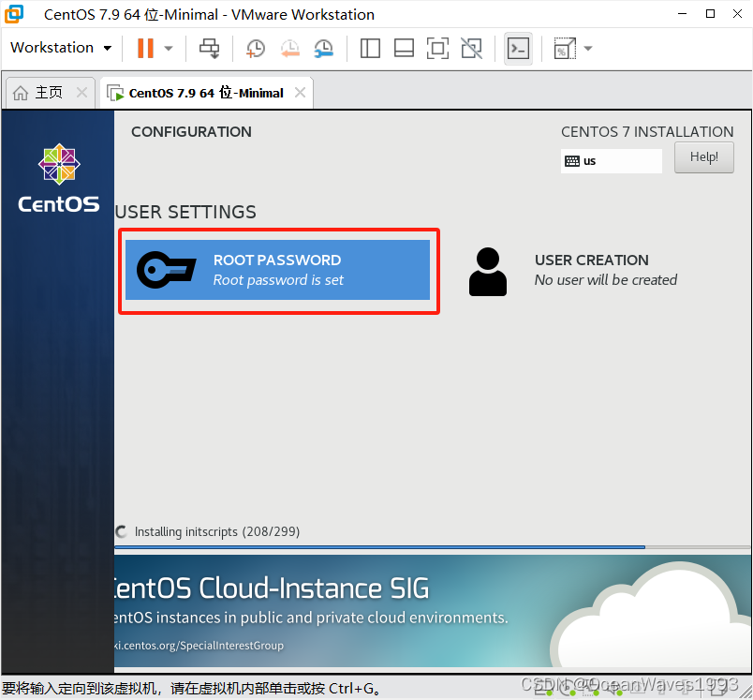Click the installation progress bar
The height and width of the screenshot is (700, 753).
coord(432,546)
